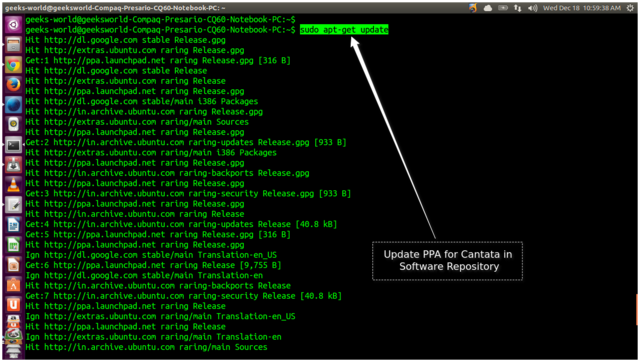Focus the Terminal icon in the launcher
The height and width of the screenshot is (362, 640).
point(13,145)
